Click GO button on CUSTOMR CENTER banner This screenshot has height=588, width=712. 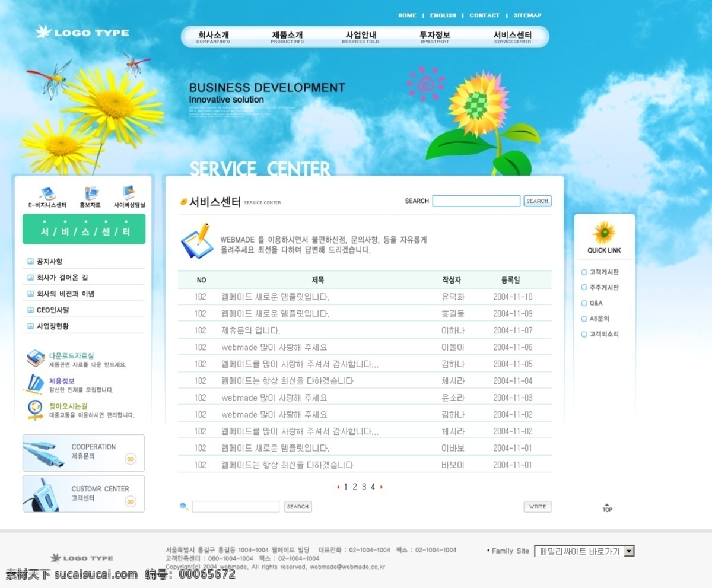pyautogui.click(x=131, y=501)
